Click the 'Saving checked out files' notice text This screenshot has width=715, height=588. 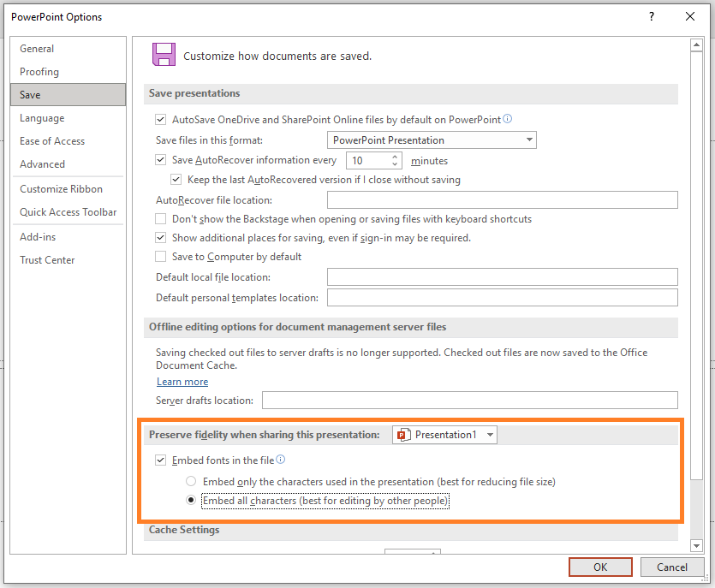402,359
